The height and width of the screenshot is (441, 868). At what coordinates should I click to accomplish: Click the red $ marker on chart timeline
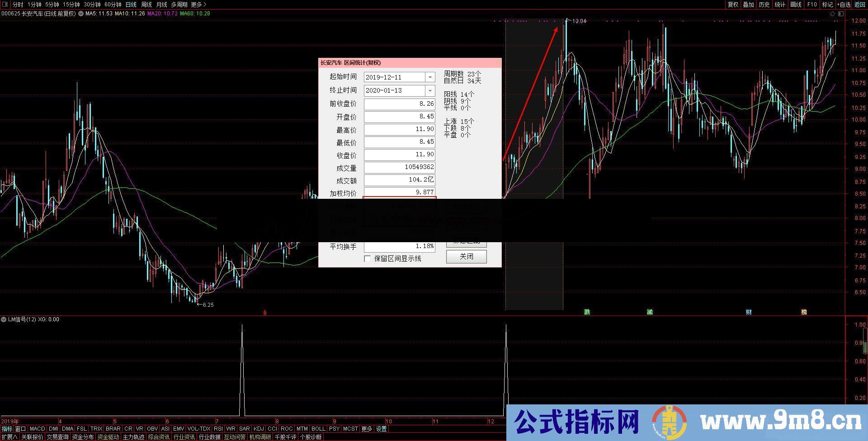pyautogui.click(x=265, y=312)
